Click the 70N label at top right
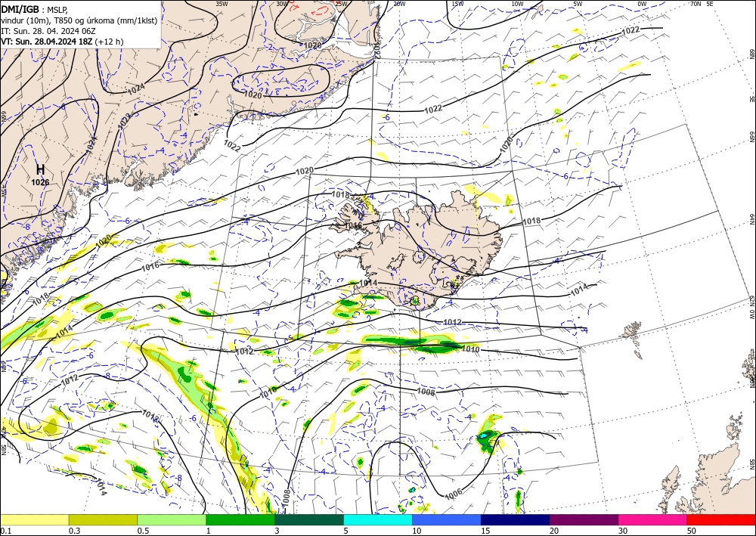 coord(696,3)
